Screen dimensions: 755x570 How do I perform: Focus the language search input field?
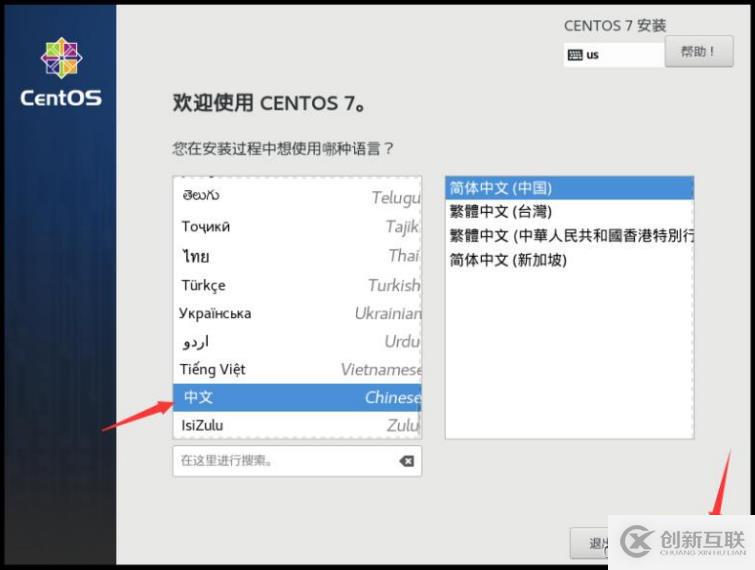coord(297,461)
